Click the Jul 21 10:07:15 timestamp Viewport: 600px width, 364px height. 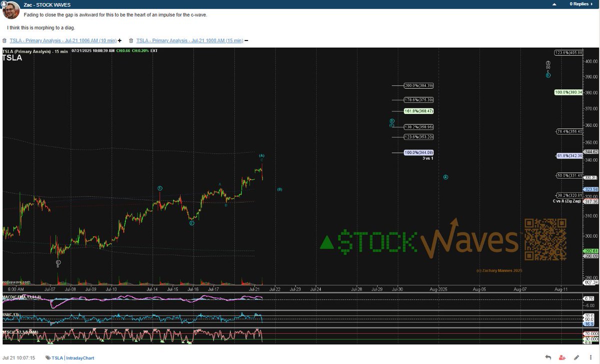[x=17, y=358]
